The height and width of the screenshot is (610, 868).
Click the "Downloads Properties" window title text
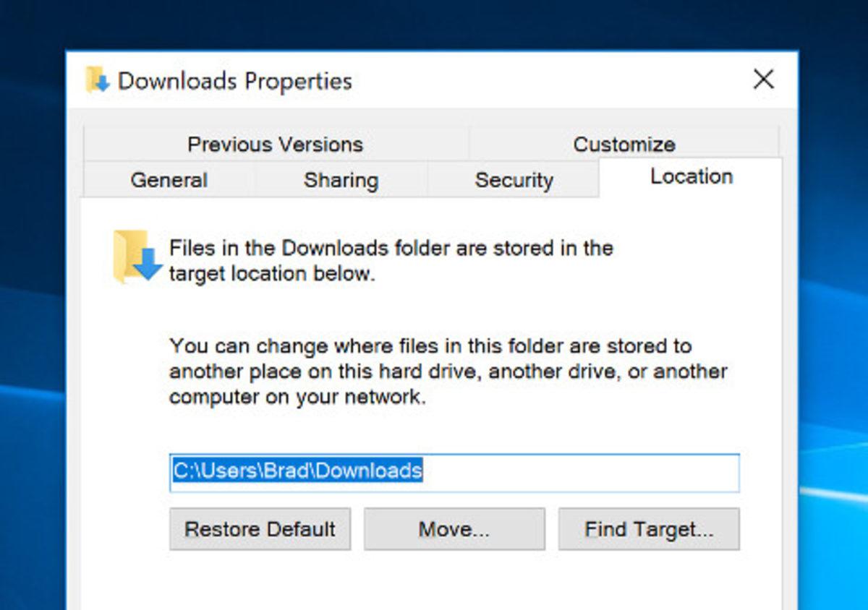234,81
